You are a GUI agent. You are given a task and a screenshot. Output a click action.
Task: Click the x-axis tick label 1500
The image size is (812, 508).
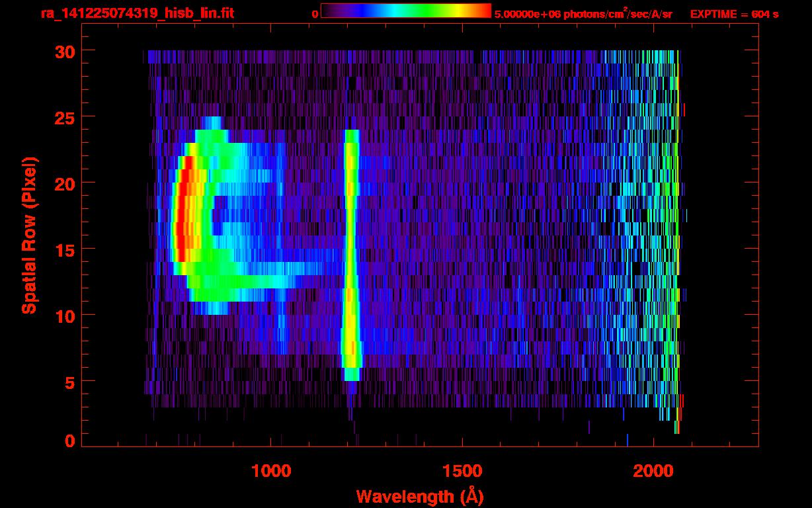pyautogui.click(x=462, y=471)
